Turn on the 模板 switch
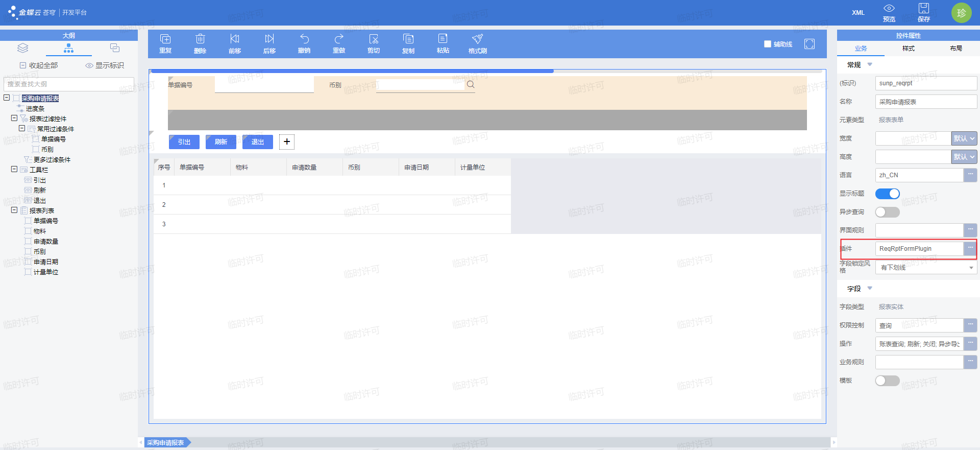 click(888, 381)
